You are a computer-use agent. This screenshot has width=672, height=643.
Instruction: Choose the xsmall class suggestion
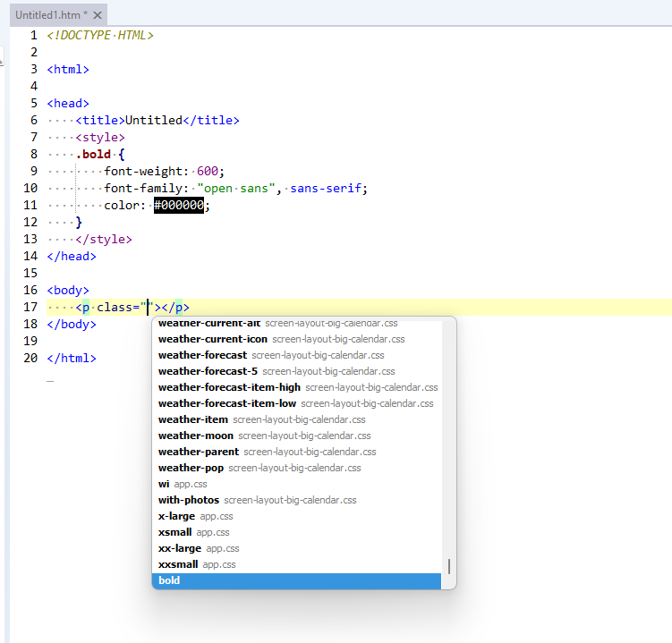pos(174,532)
